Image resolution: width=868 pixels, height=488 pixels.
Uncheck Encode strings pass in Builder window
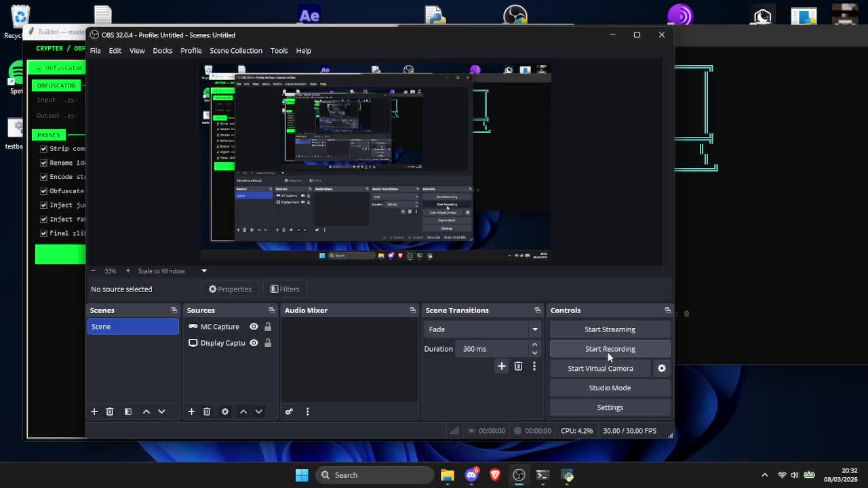tap(44, 177)
